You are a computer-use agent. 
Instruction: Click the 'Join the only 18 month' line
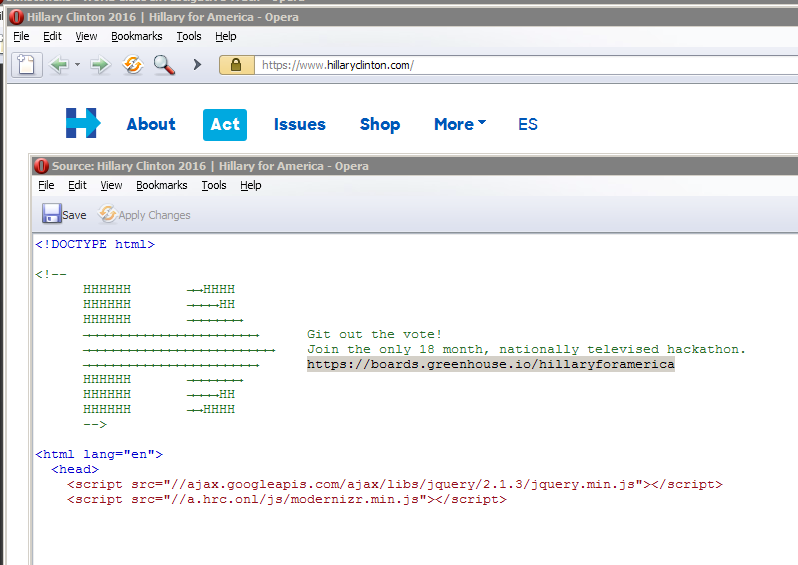pyautogui.click(x=526, y=350)
